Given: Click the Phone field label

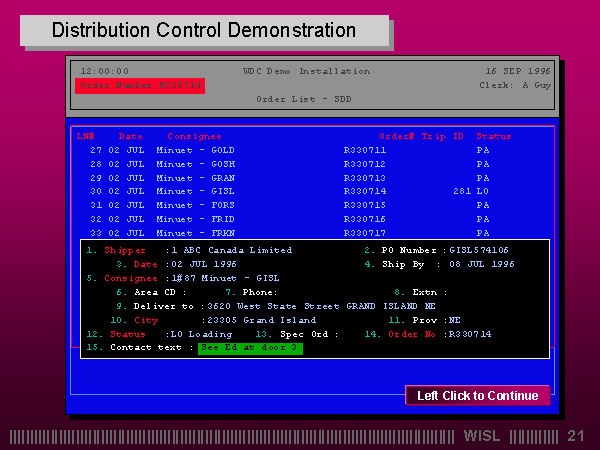Looking at the screenshot, I should point(260,292).
